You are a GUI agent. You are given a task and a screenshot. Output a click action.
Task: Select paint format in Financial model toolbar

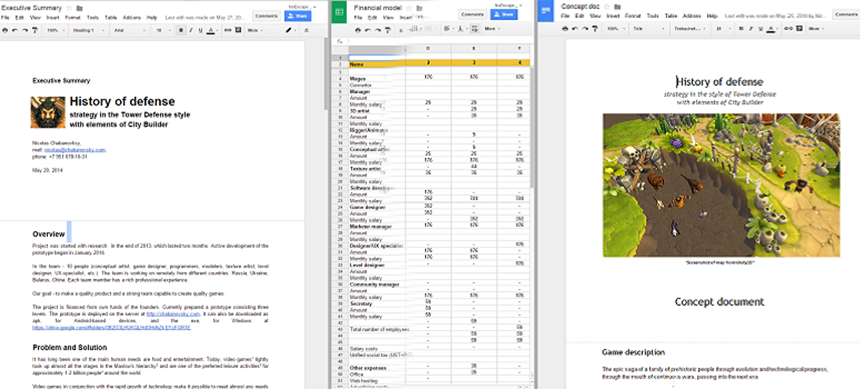click(x=388, y=29)
